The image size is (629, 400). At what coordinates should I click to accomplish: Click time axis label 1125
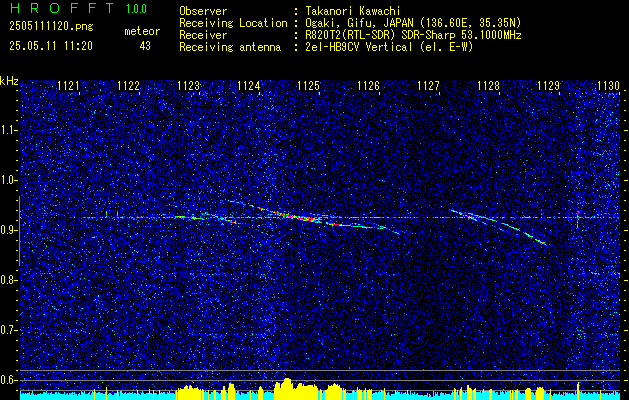click(x=308, y=86)
